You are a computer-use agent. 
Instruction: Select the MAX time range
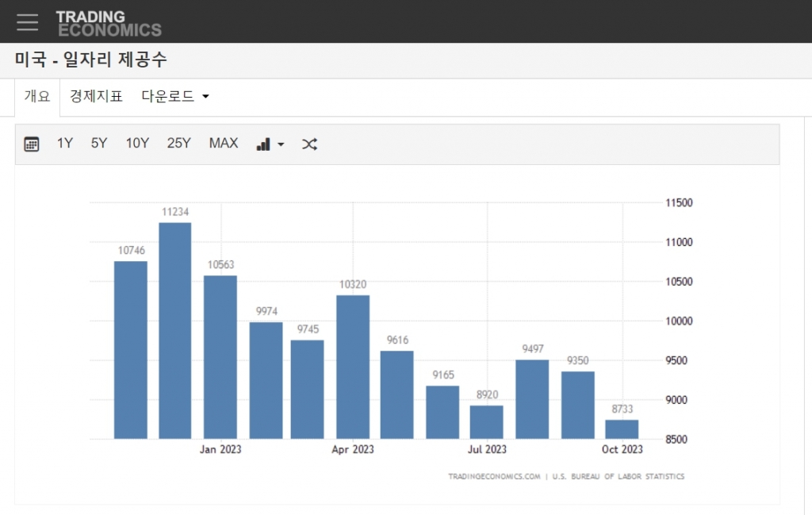pyautogui.click(x=224, y=144)
